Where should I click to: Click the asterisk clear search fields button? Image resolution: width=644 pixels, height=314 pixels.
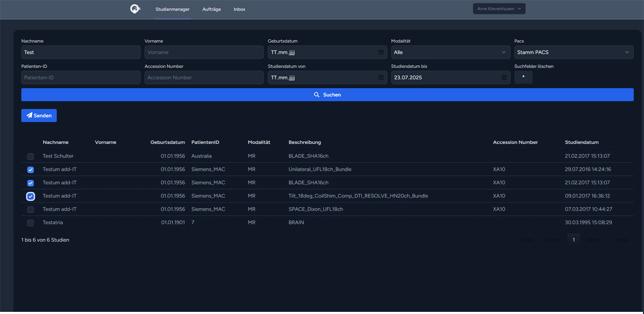(x=523, y=77)
